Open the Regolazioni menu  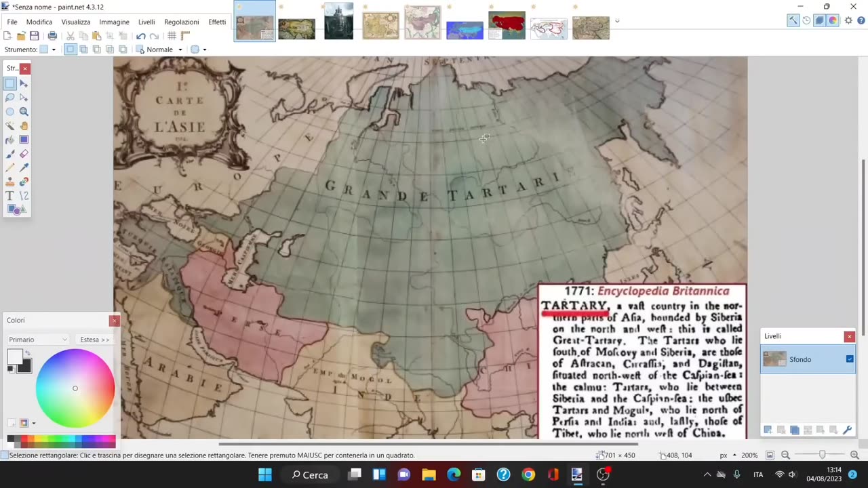pos(182,22)
